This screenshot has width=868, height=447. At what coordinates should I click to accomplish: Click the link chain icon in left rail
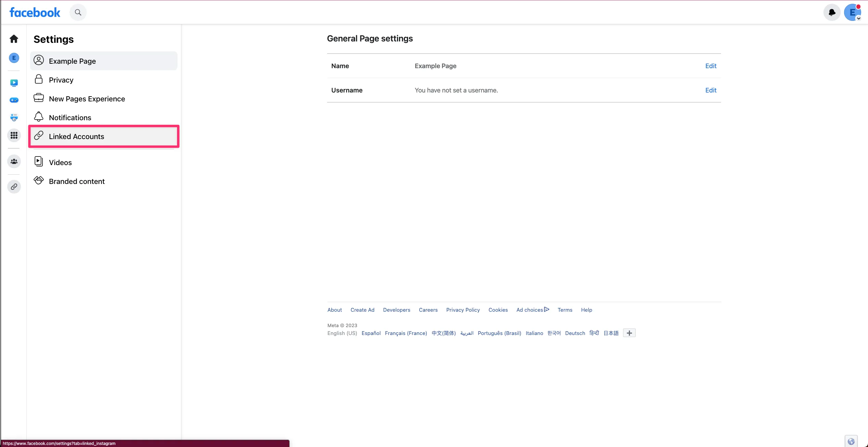coord(14,187)
